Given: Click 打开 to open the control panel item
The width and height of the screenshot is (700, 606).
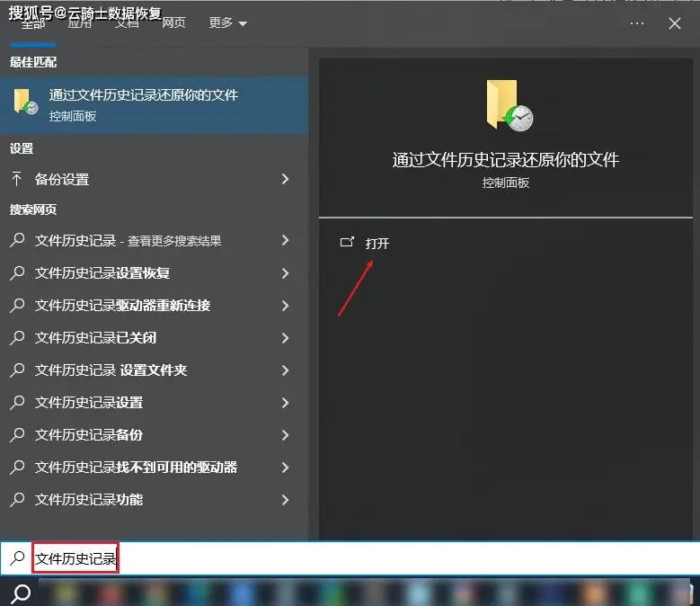Looking at the screenshot, I should point(377,244).
